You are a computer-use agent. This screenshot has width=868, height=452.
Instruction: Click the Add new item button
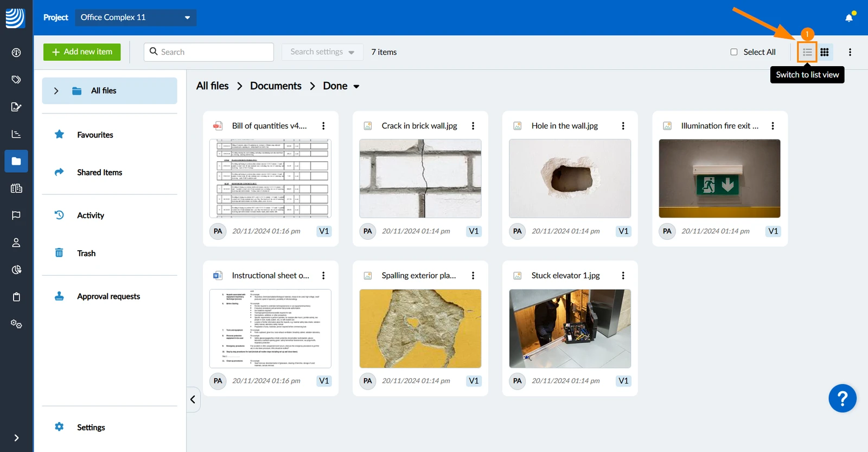(x=82, y=52)
